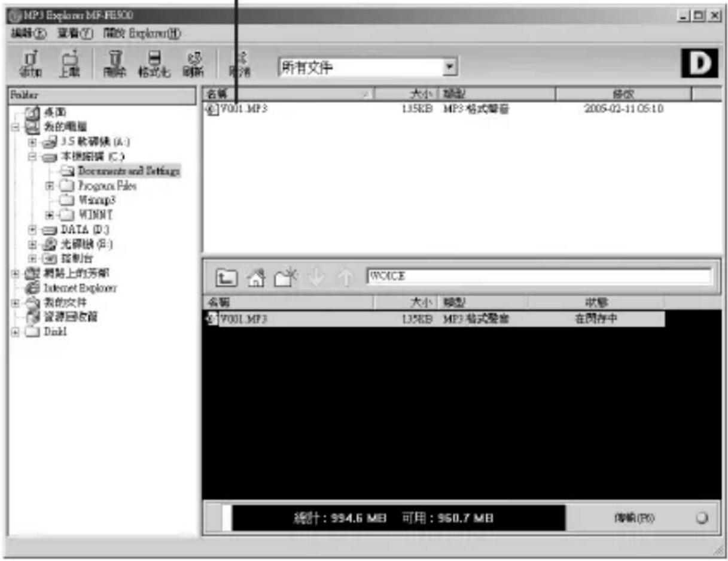This screenshot has height=561, width=728.
Task: Select V001.MP3 row in device list
Action: [434, 319]
